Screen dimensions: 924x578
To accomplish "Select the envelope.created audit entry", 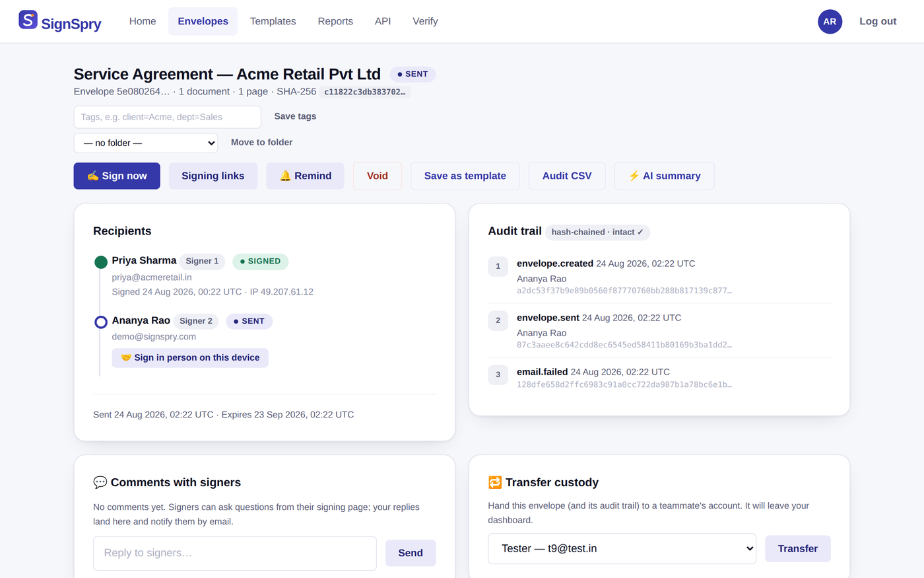I will coord(659,276).
